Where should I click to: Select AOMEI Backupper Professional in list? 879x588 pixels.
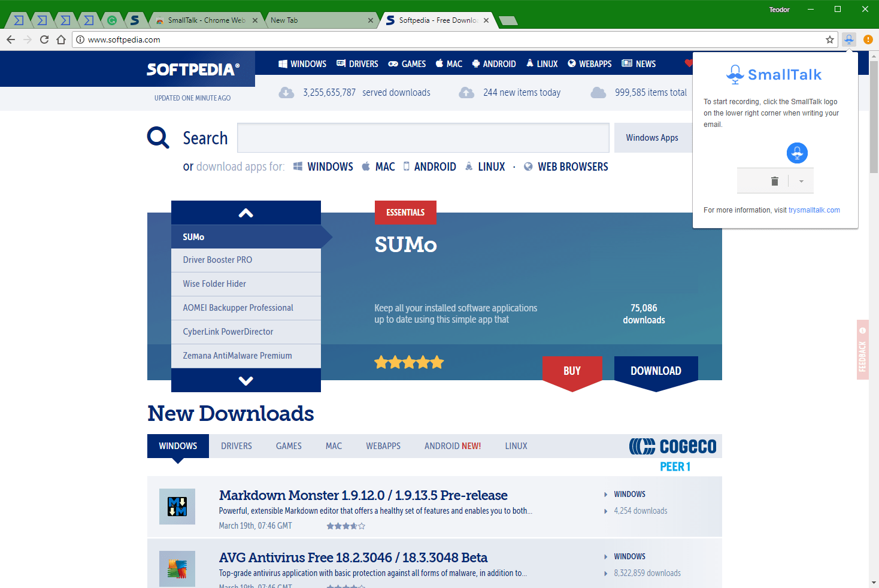pyautogui.click(x=246, y=308)
